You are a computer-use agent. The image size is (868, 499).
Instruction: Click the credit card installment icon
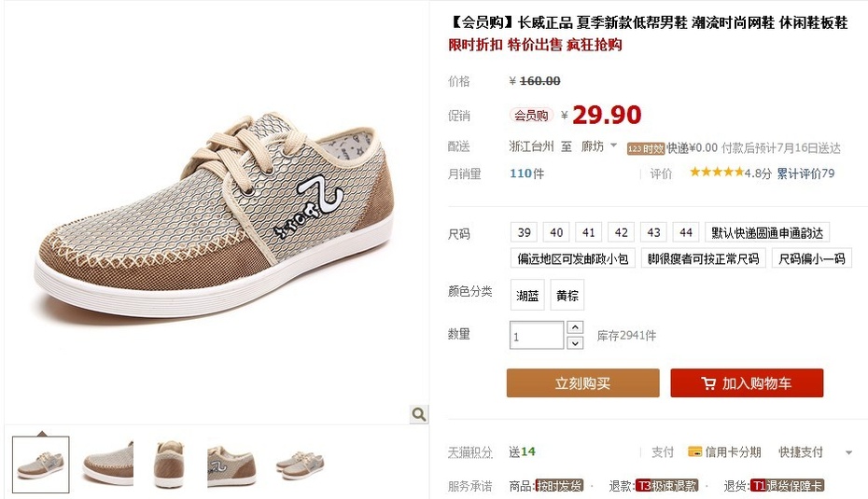point(694,451)
